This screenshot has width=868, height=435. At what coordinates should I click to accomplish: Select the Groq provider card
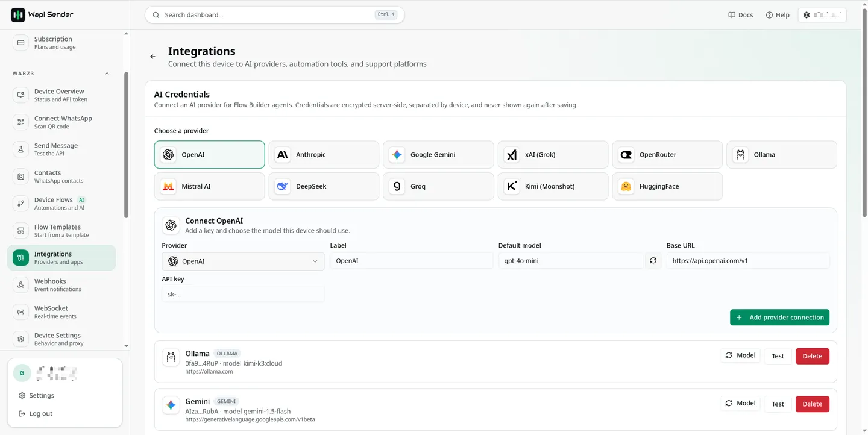pos(438,187)
